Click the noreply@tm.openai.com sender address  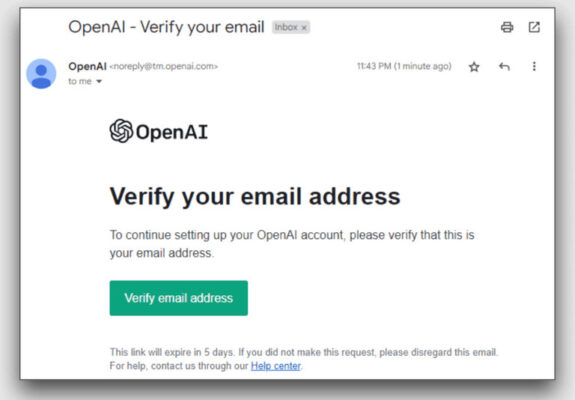point(164,66)
